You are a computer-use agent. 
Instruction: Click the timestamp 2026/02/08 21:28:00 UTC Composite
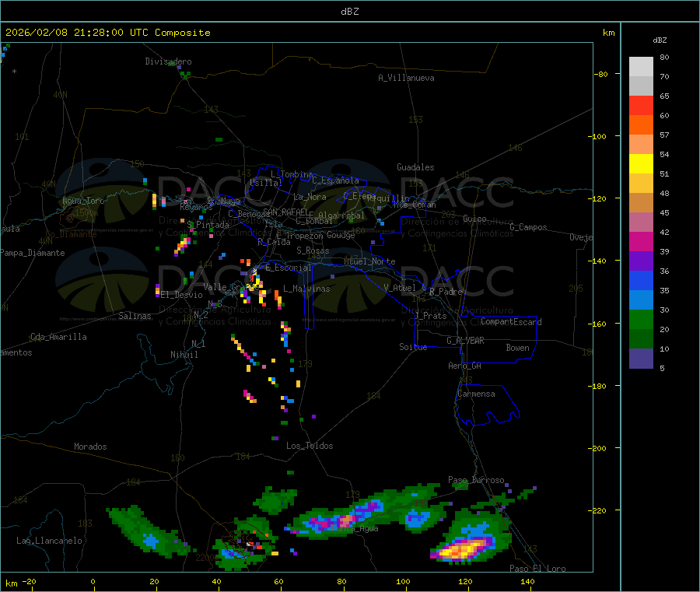[107, 33]
